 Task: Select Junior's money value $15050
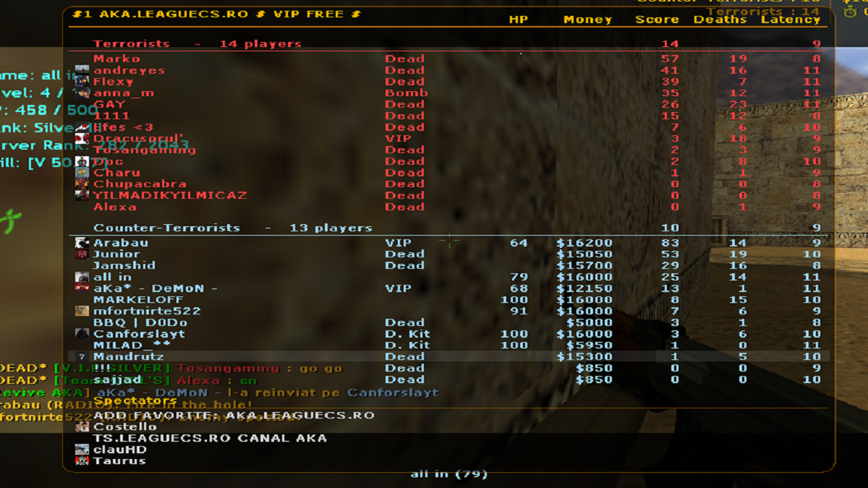coord(584,254)
